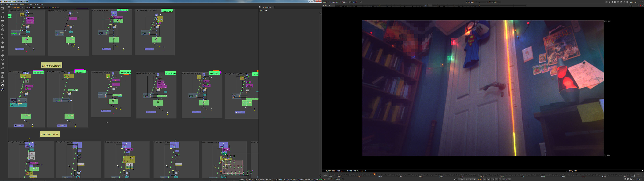The width and height of the screenshot is (644, 181).
Task: Click the Properties pane content-menu icon
Action: coord(260,7)
